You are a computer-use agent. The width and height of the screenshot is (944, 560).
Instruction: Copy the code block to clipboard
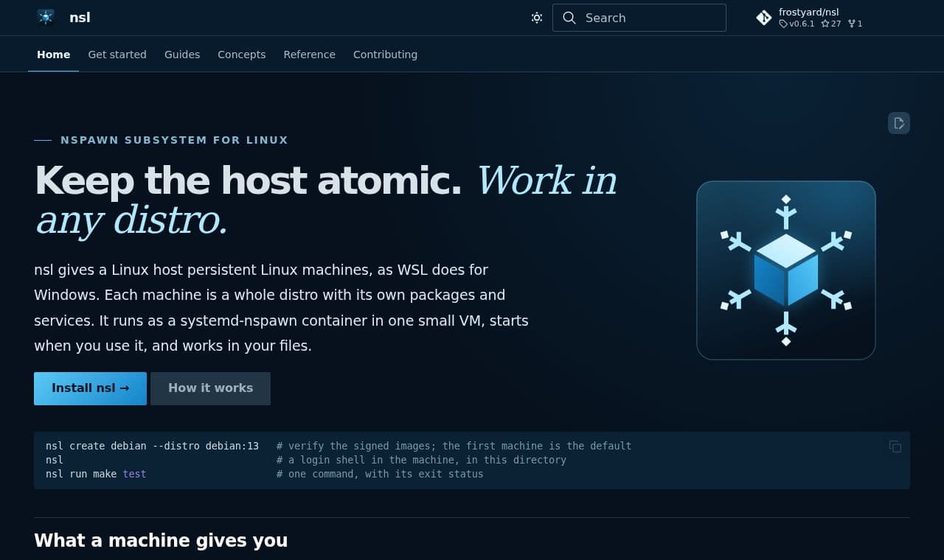click(895, 447)
